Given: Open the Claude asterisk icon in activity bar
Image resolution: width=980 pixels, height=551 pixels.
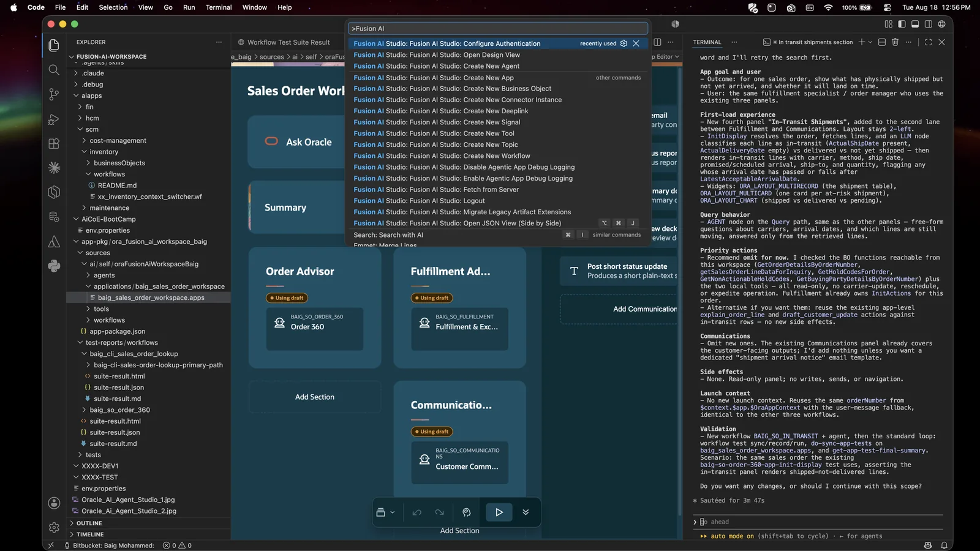Looking at the screenshot, I should tap(54, 167).
